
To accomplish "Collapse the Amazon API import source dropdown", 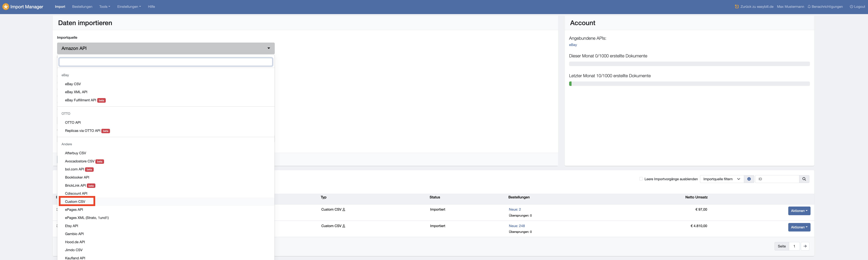I will coord(166,48).
